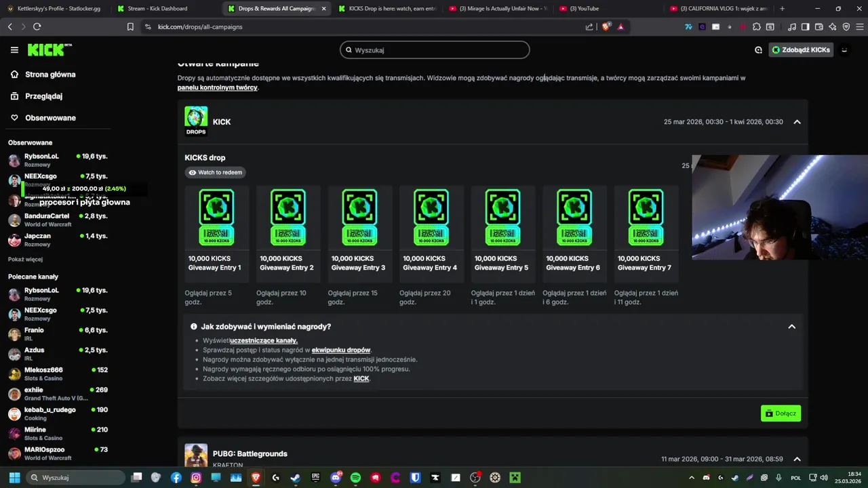Collapse the Jak zdobywać i wymieniać nagrody section
The image size is (868, 488).
791,327
